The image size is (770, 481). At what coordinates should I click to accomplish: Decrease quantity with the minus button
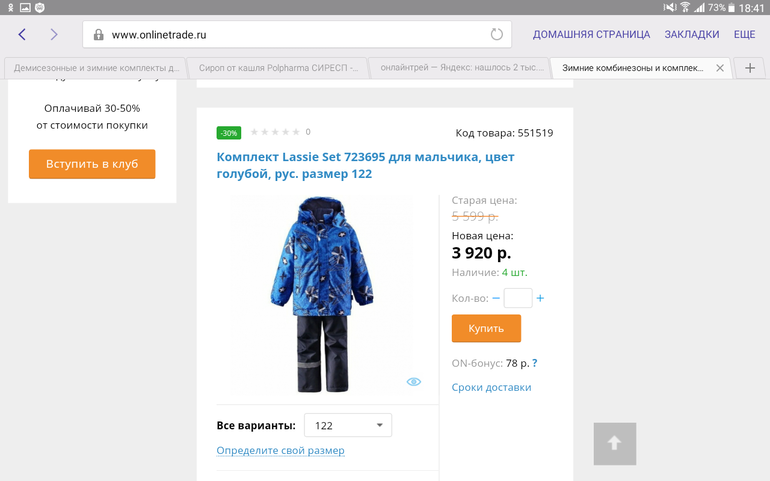(x=496, y=298)
